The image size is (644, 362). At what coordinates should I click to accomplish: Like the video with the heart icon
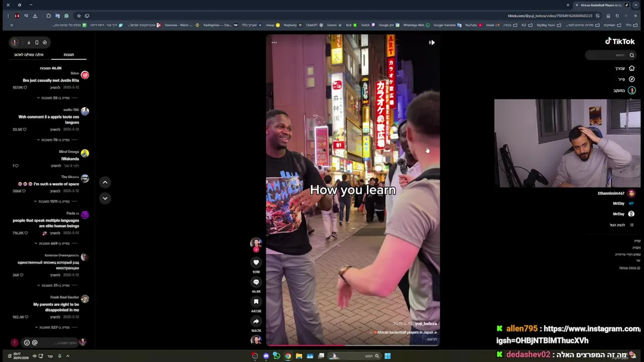pyautogui.click(x=256, y=262)
